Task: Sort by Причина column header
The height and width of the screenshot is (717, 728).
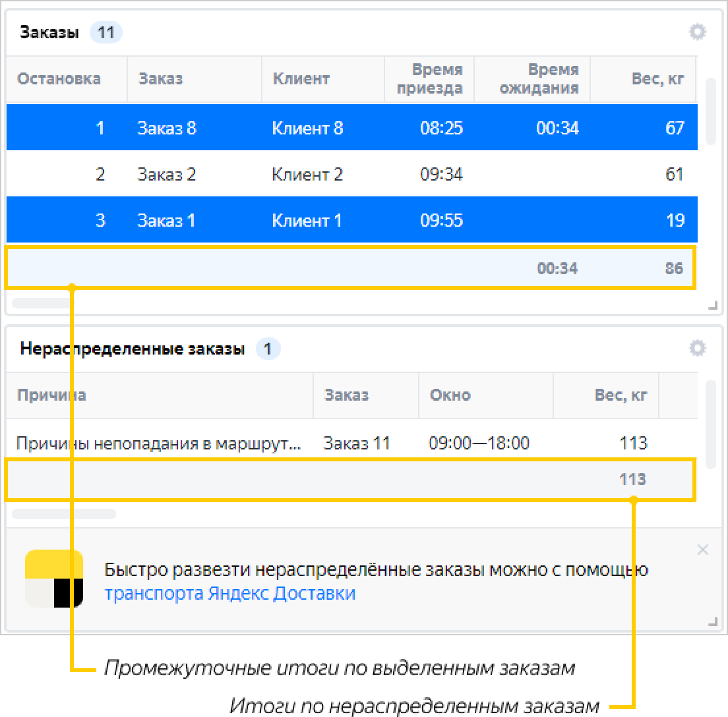Action: [51, 395]
